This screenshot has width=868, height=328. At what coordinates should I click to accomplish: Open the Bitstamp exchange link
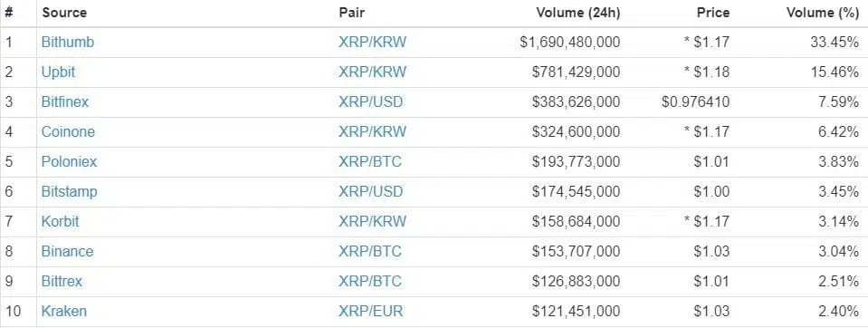coord(69,192)
